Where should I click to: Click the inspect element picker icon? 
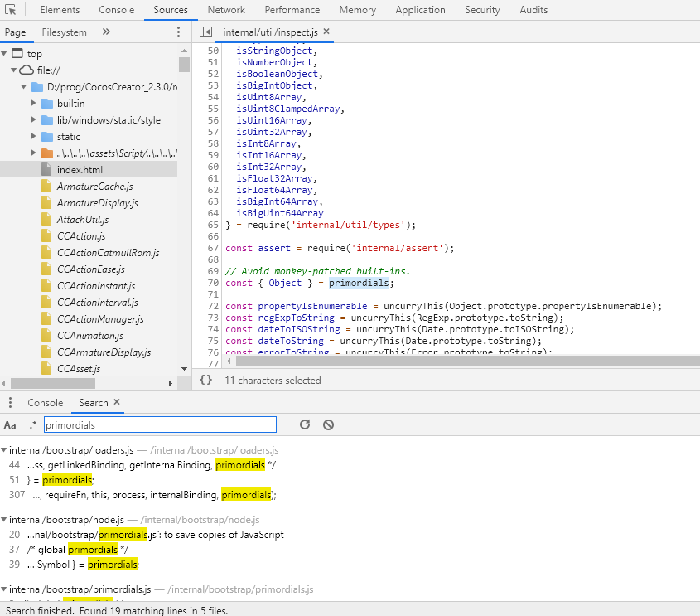[11, 10]
